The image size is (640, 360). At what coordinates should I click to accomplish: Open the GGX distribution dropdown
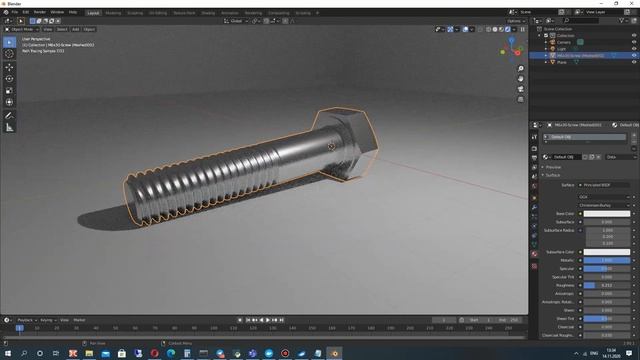point(604,197)
